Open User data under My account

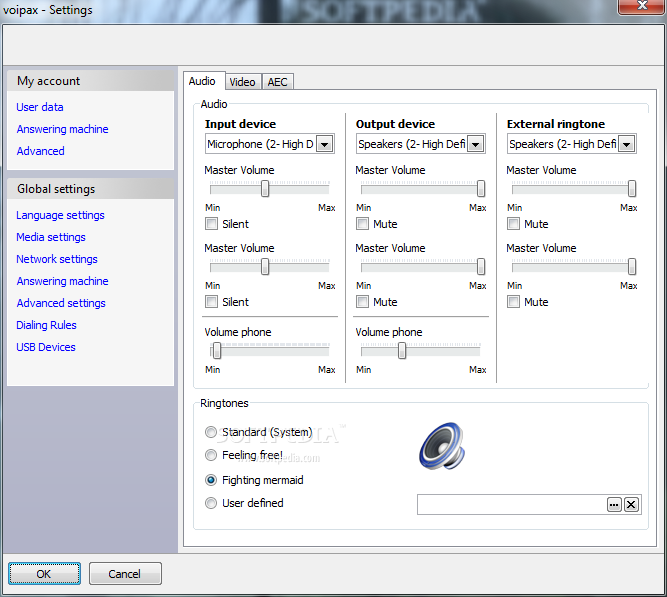(40, 107)
